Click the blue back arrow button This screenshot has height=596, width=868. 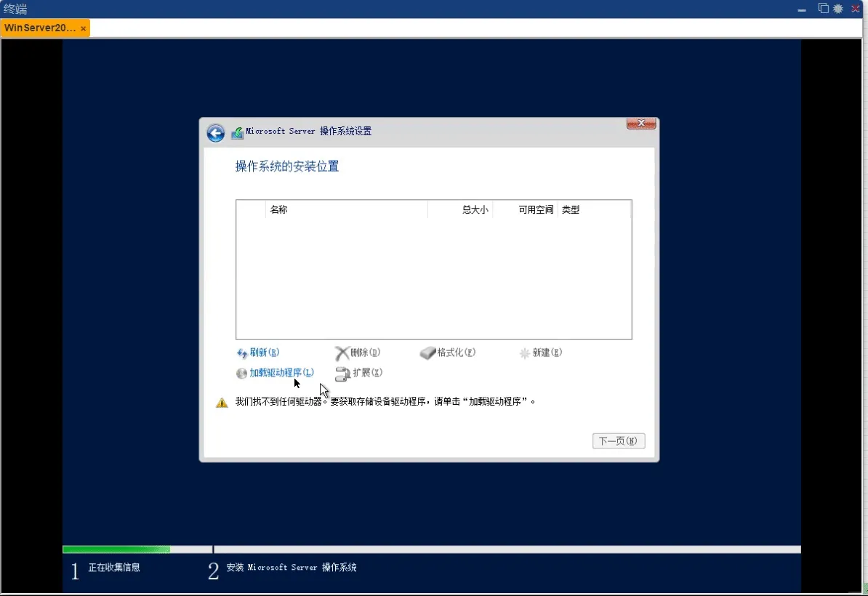tap(215, 133)
